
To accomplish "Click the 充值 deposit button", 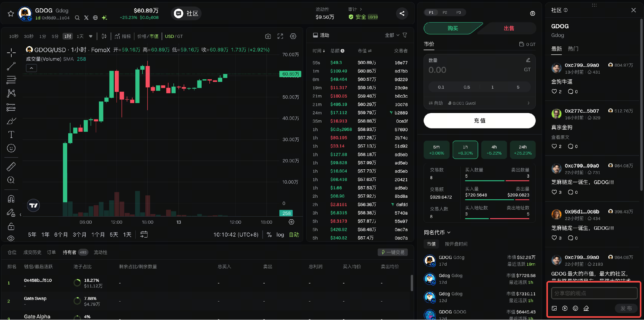I will pyautogui.click(x=479, y=121).
